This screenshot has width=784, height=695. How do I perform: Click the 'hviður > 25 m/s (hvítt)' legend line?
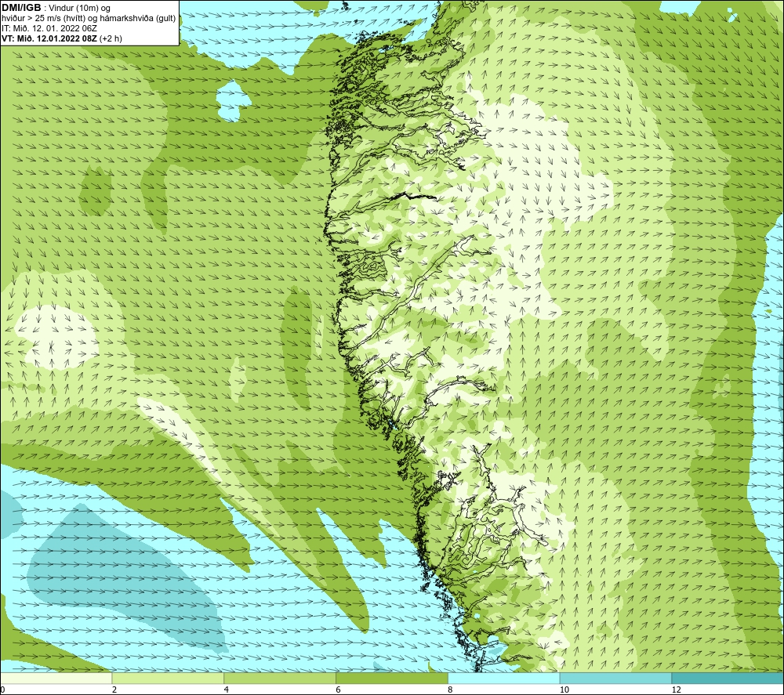pyautogui.click(x=89, y=19)
